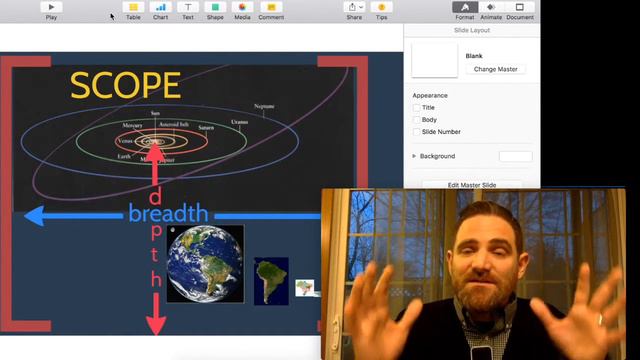Select the Neptune label in the diagram

tap(264, 106)
